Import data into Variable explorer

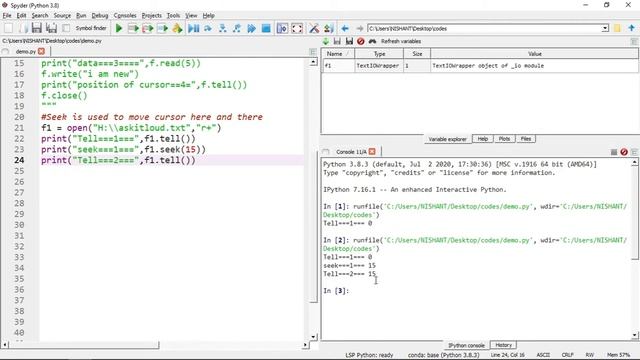[x=326, y=41]
